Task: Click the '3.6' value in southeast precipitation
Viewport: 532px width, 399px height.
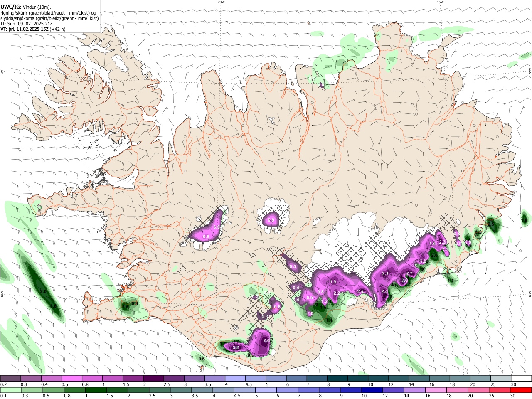Action: coord(404,281)
